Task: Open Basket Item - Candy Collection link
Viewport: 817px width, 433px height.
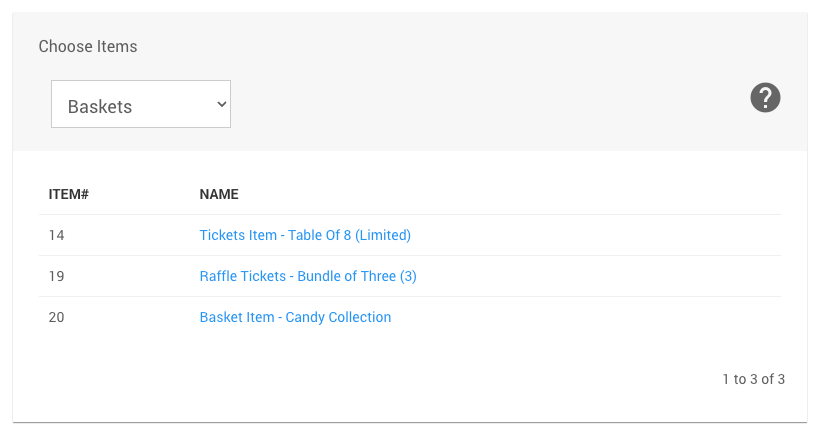Action: coord(295,318)
